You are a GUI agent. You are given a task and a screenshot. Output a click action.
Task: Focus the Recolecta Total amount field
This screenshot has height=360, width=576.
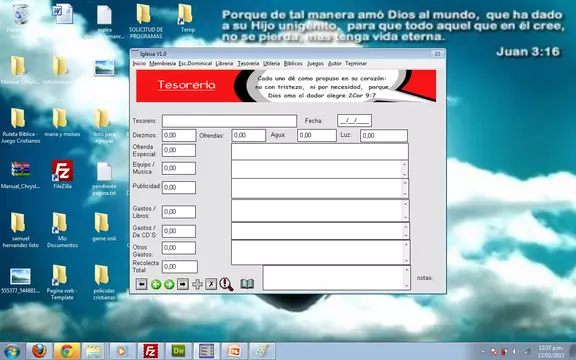(180, 267)
